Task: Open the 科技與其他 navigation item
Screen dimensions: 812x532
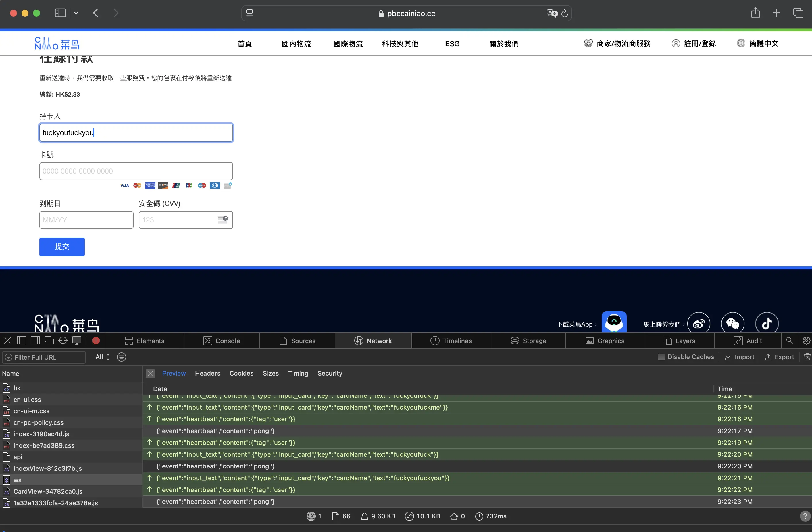Action: click(400, 44)
